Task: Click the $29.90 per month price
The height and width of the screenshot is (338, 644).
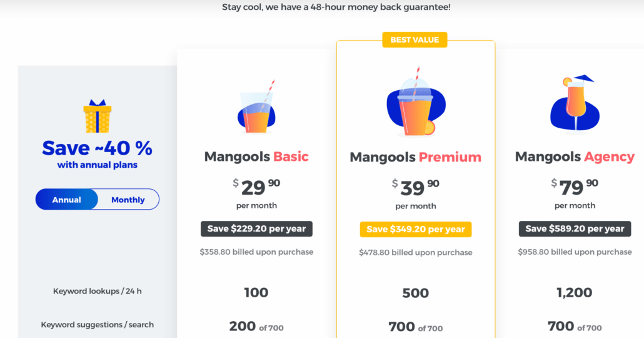Action: [x=257, y=193]
